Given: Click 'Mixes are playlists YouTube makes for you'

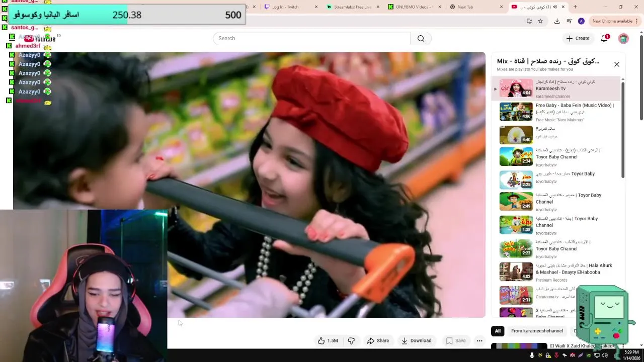Looking at the screenshot, I should point(535,69).
